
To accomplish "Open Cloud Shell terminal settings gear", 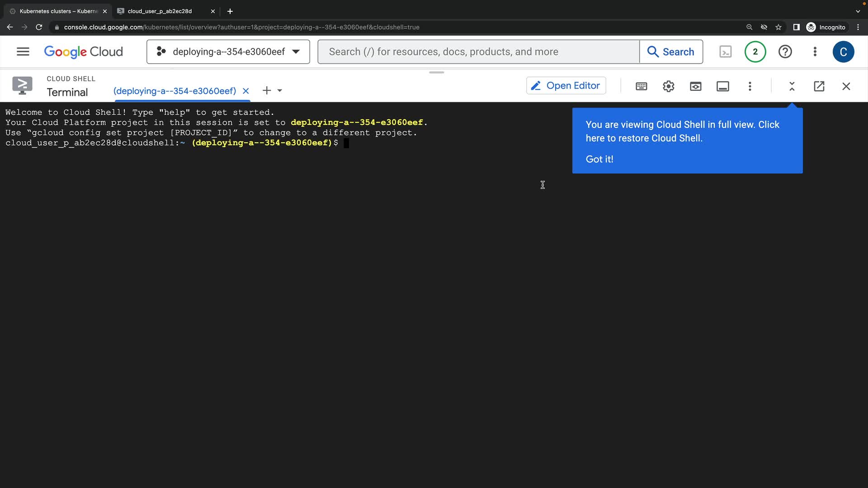I will (668, 86).
